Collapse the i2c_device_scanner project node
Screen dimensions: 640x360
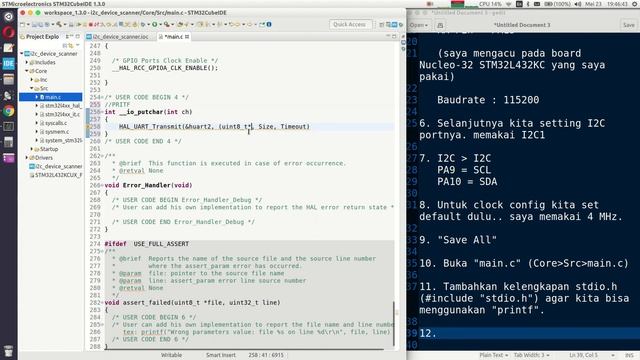click(22, 54)
